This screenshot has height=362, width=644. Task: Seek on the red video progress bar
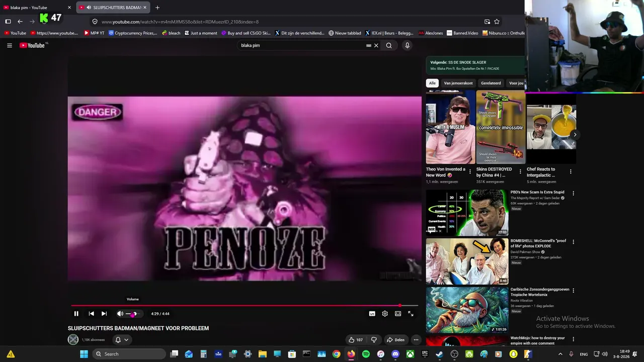(x=245, y=305)
